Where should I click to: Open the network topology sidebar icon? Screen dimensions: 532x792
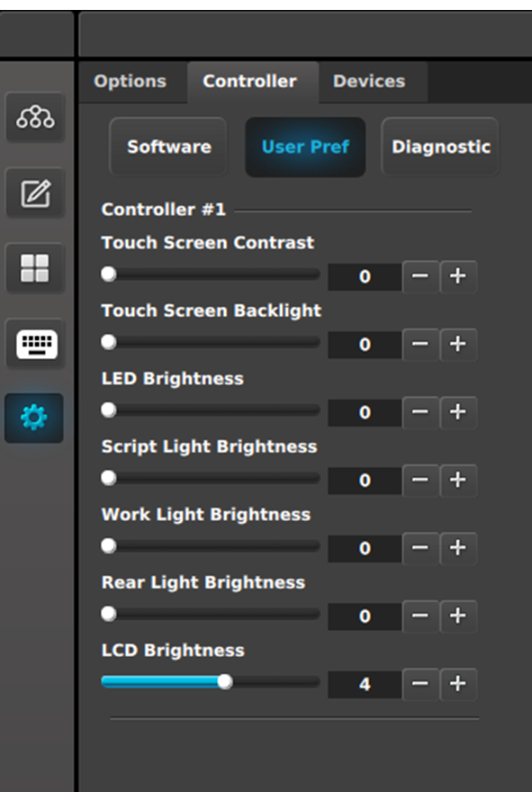(x=35, y=117)
